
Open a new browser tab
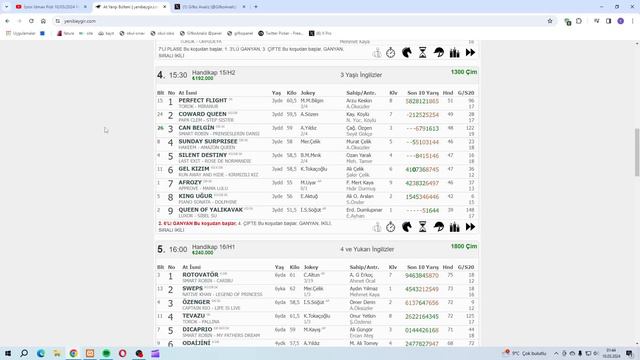click(x=256, y=7)
